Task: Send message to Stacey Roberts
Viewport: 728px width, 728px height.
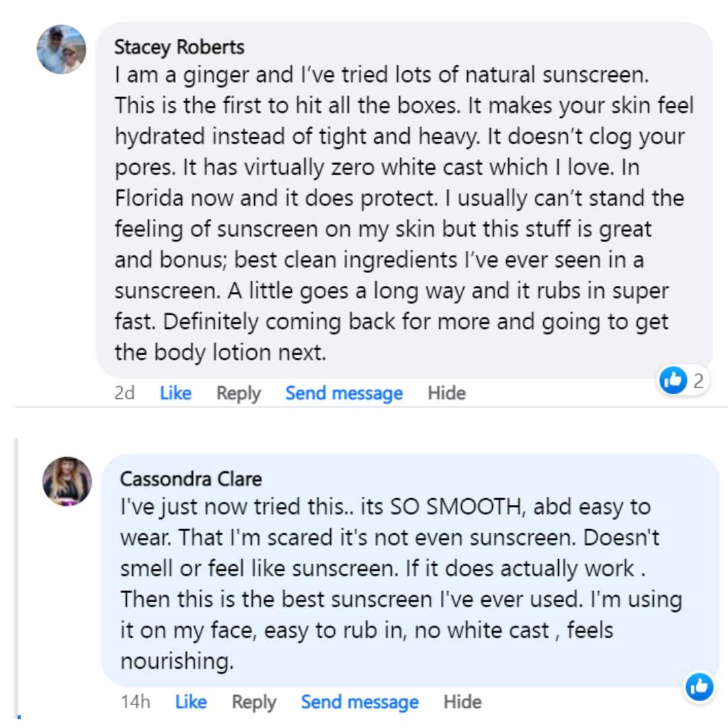Action: pyautogui.click(x=344, y=393)
